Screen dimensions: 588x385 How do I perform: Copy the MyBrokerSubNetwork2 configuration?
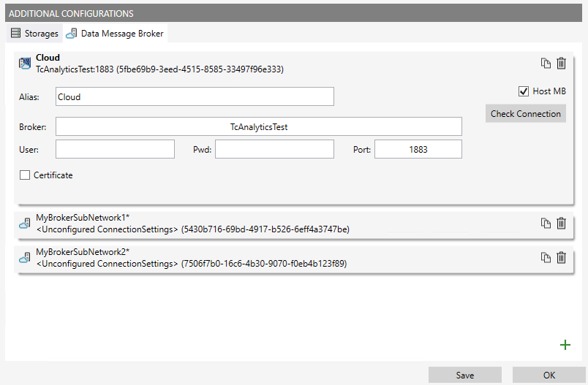546,258
